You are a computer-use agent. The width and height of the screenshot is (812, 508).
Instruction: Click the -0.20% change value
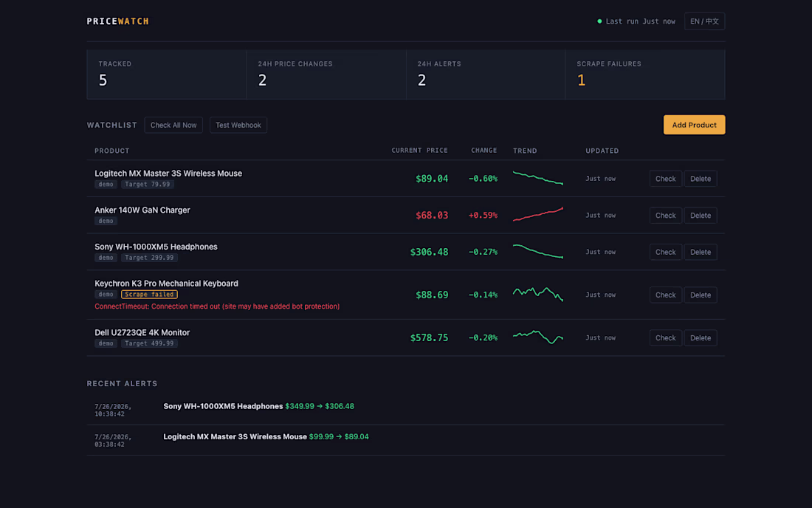[483, 338]
